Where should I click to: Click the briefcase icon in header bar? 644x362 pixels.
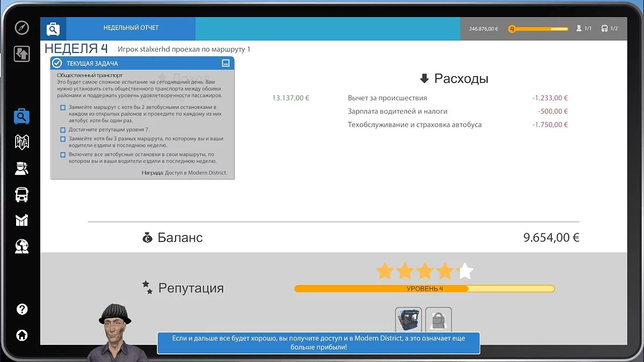coord(53,28)
